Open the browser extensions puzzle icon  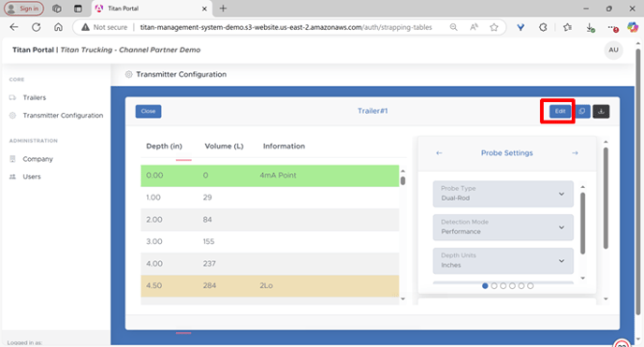pos(543,27)
